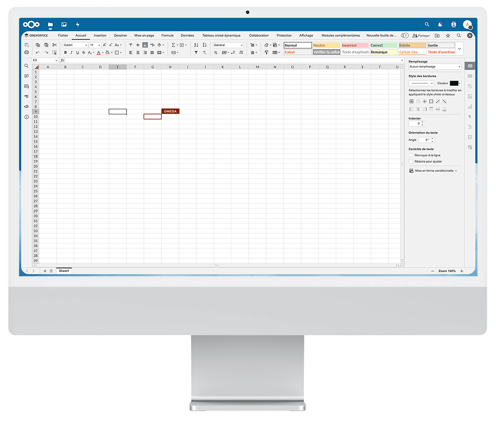
Task: Apply Italic formatting
Action: [71, 52]
